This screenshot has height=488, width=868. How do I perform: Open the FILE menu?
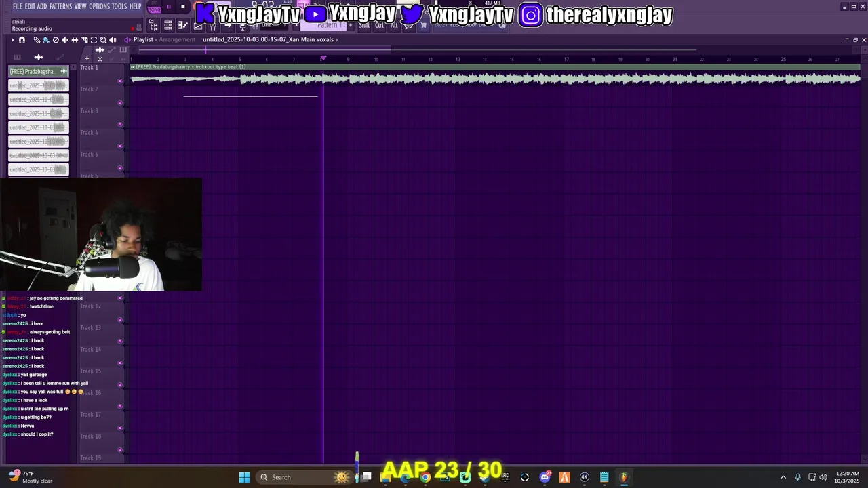[x=18, y=6]
